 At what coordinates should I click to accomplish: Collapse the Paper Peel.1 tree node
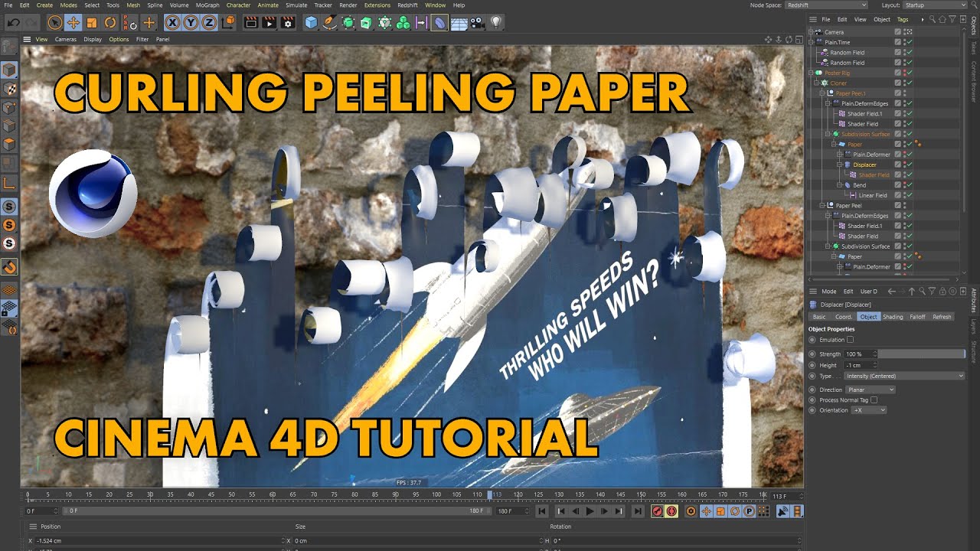tap(823, 93)
